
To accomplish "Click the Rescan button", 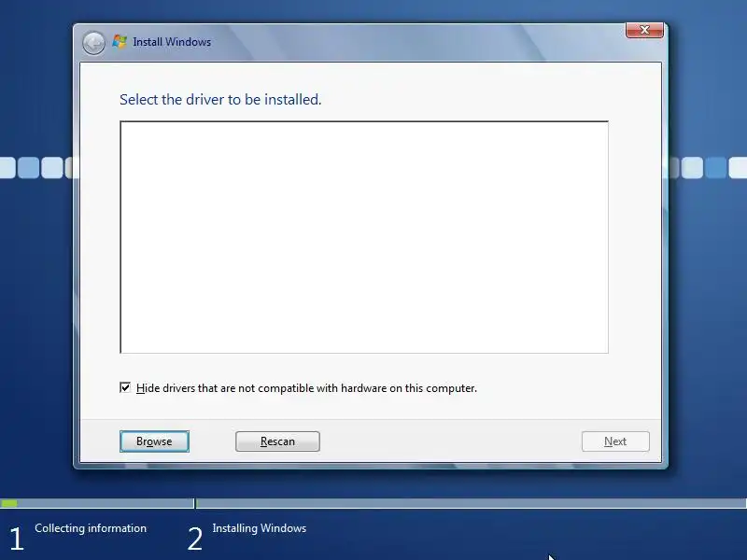I will pos(277,441).
